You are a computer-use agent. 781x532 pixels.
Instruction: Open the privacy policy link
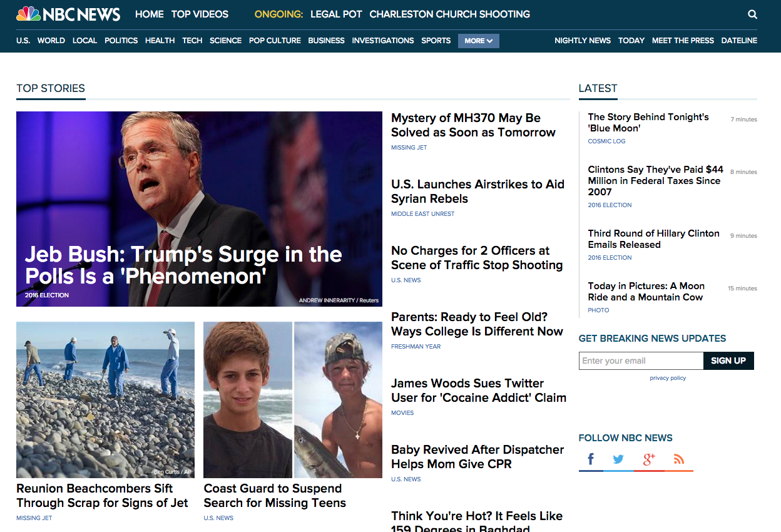click(x=668, y=378)
